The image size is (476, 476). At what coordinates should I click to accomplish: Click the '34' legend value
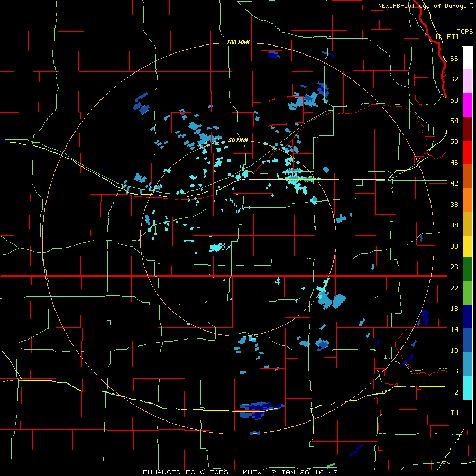click(454, 225)
